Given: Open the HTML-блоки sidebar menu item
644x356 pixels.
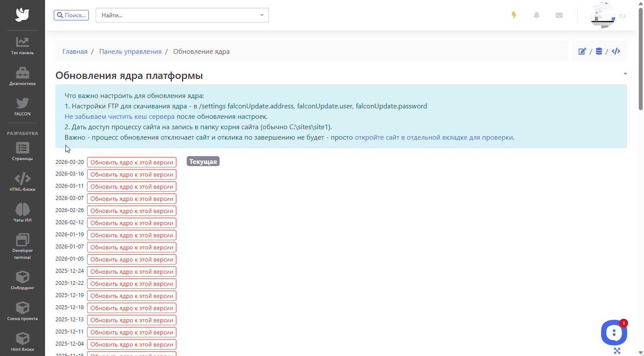Looking at the screenshot, I should (23, 182).
